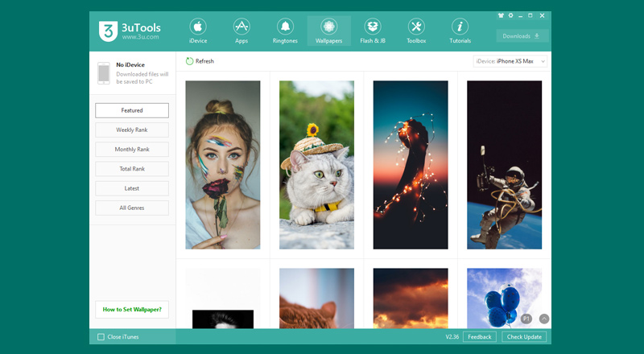Show Latest wallpapers
The image size is (644, 354).
pyautogui.click(x=132, y=188)
